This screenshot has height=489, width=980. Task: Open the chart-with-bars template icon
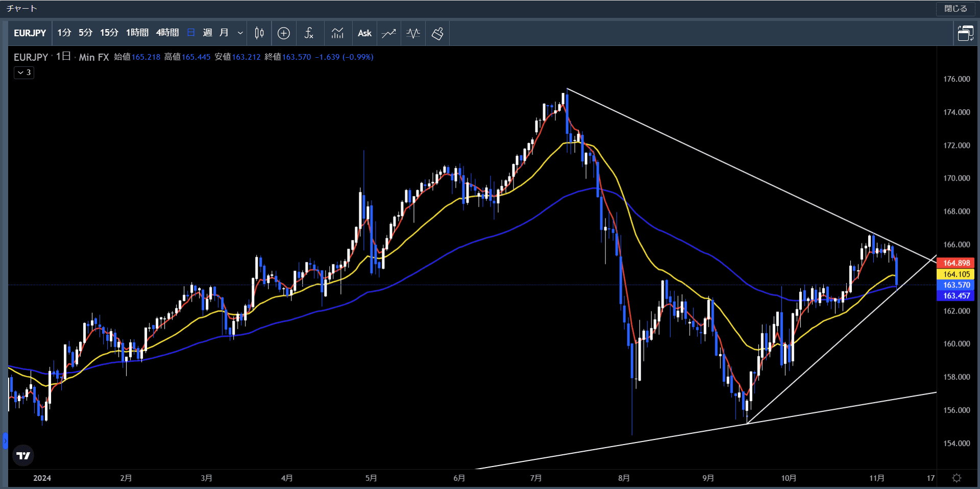337,33
